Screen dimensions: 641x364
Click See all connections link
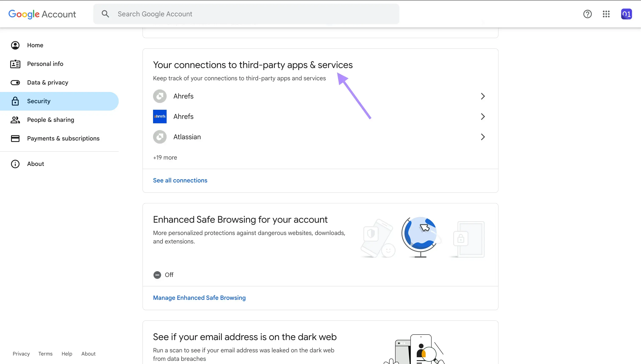coord(180,180)
